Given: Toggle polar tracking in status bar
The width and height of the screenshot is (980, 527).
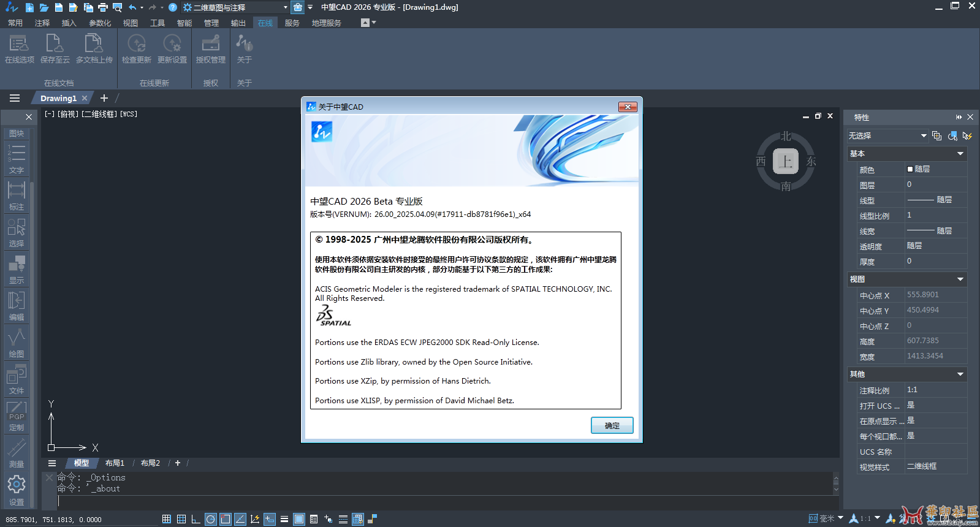Looking at the screenshot, I should click(210, 519).
